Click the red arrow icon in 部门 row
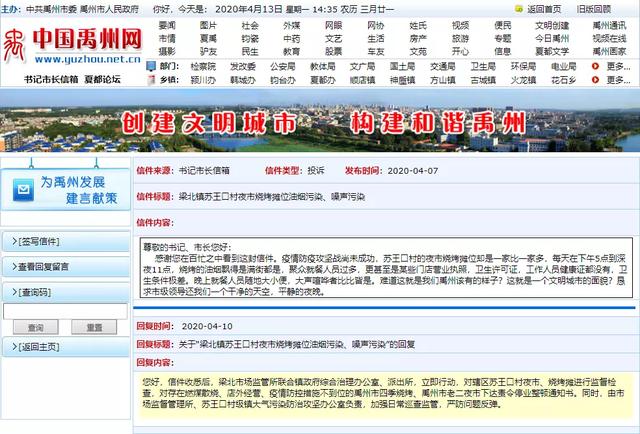640x434 pixels. point(595,66)
